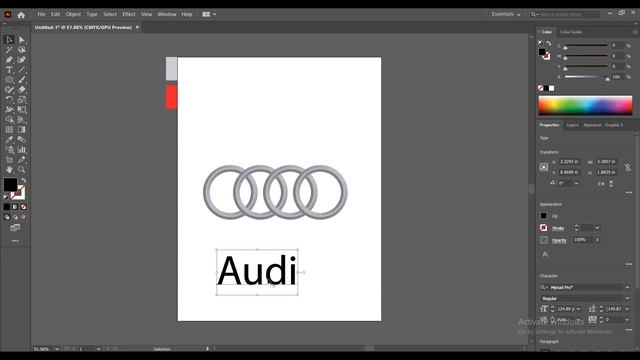The height and width of the screenshot is (360, 640).
Task: Select the Eraser tool
Action: pyautogui.click(x=22, y=90)
